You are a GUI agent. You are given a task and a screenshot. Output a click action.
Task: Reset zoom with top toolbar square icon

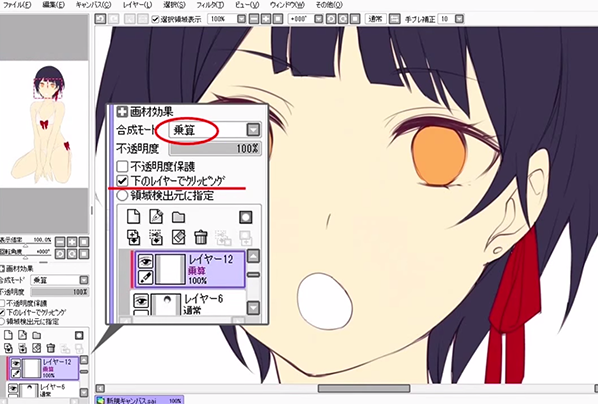pos(278,19)
